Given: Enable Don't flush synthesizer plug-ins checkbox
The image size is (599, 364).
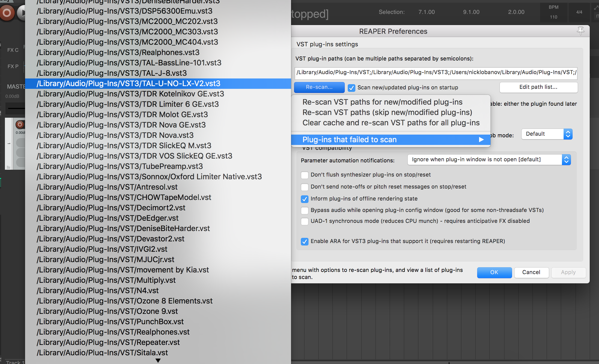Looking at the screenshot, I should [x=304, y=175].
